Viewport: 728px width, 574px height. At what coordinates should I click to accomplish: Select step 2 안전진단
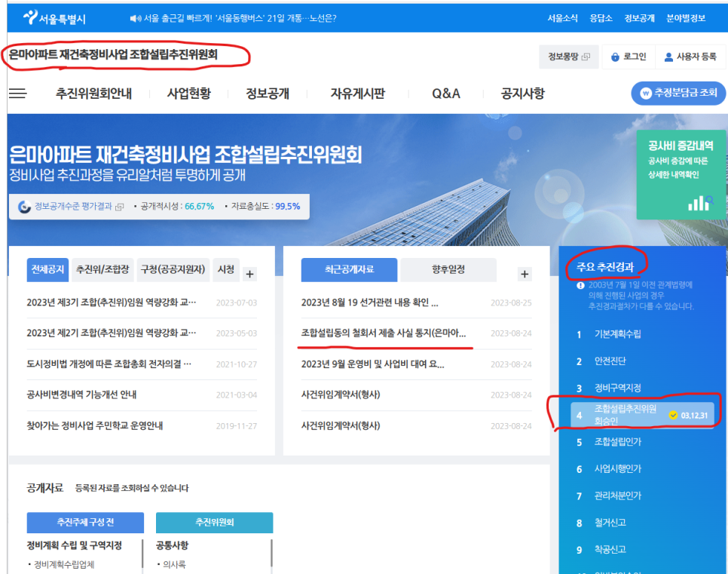pos(610,361)
